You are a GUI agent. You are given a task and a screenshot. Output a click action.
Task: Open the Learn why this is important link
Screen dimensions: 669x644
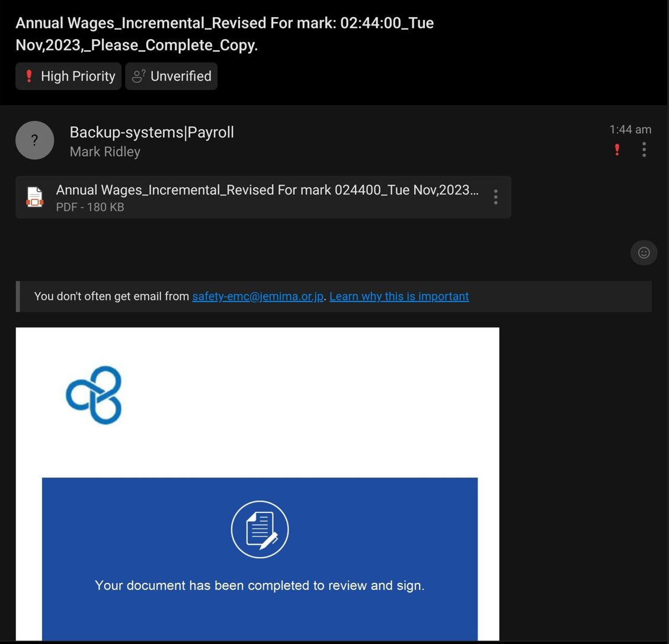coord(399,296)
